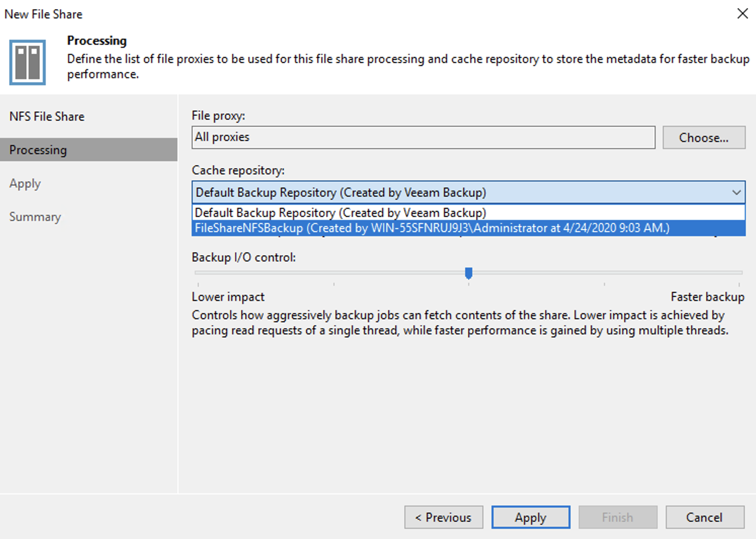Go to the Summary wizard step
This screenshot has height=539, width=756.
[35, 217]
